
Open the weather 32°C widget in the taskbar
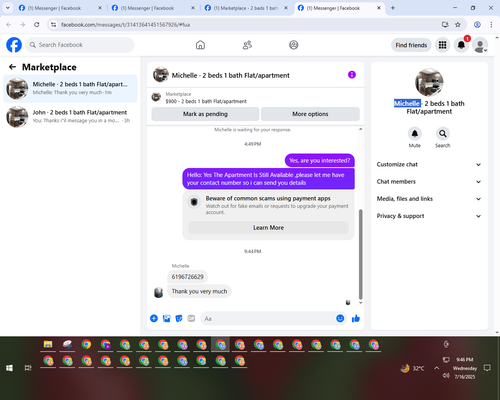[x=413, y=368]
